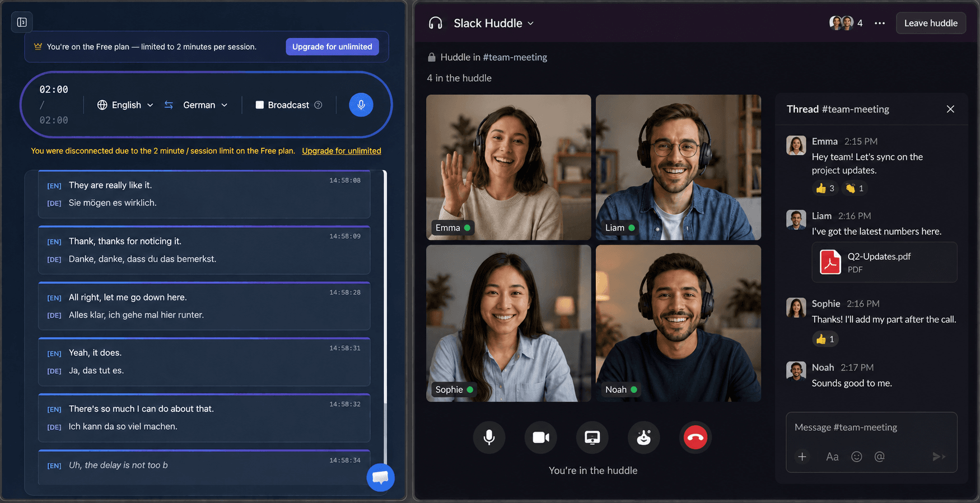Click the globe icon beside English
980x503 pixels.
pyautogui.click(x=102, y=105)
